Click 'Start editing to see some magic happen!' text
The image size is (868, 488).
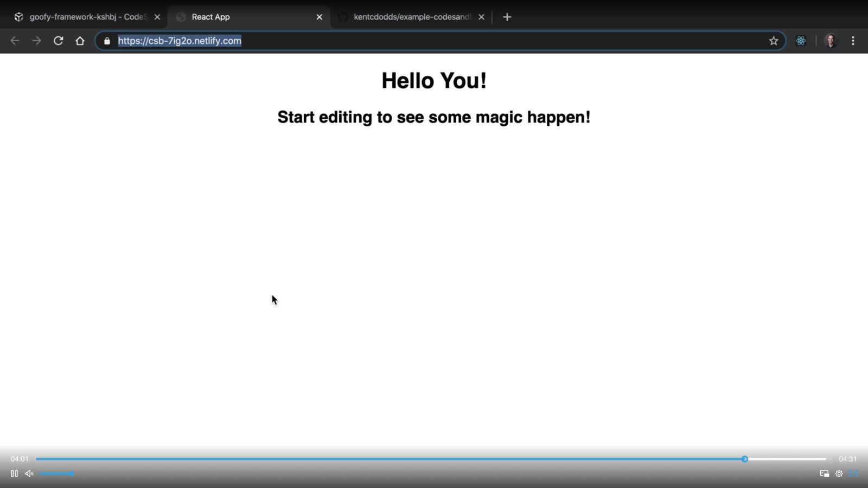pos(434,117)
